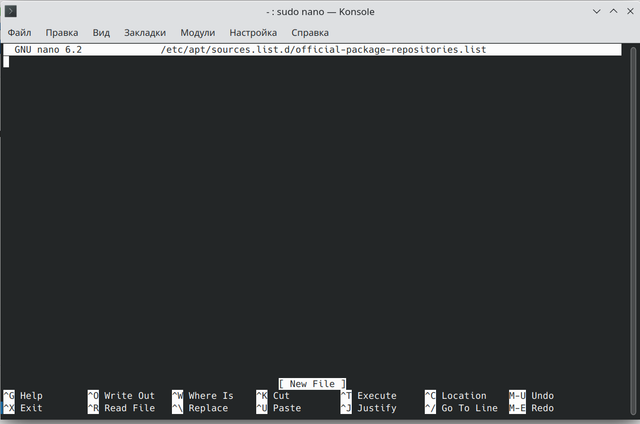This screenshot has height=424, width=640.
Task: Click the M-U Undo shortcut
Action: click(x=531, y=396)
